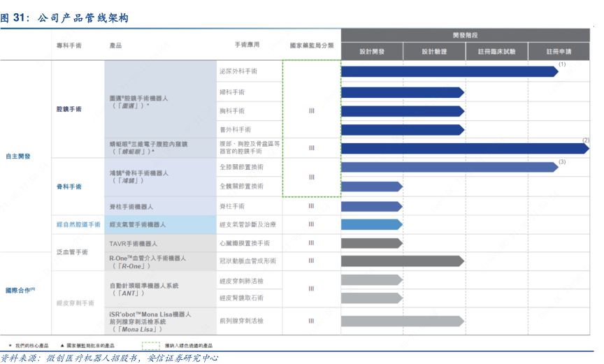The width and height of the screenshot is (604, 364).
Task: Click footnote marker (1) at bar end
Action: coord(562,64)
